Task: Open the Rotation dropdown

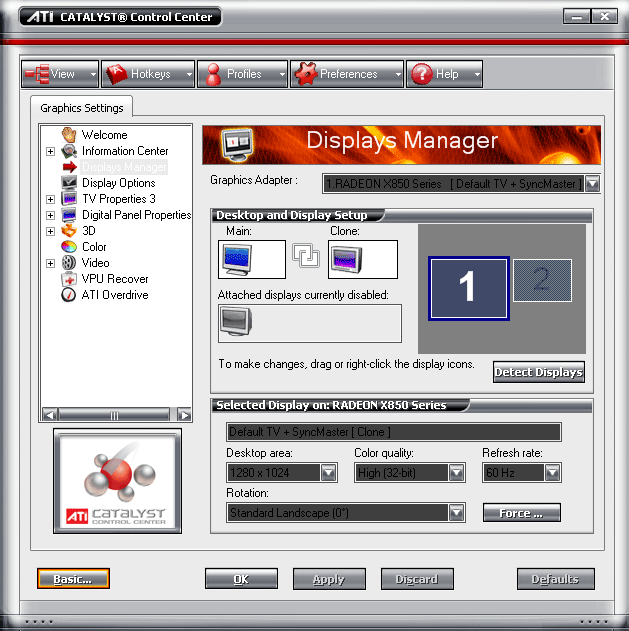Action: pyautogui.click(x=457, y=513)
